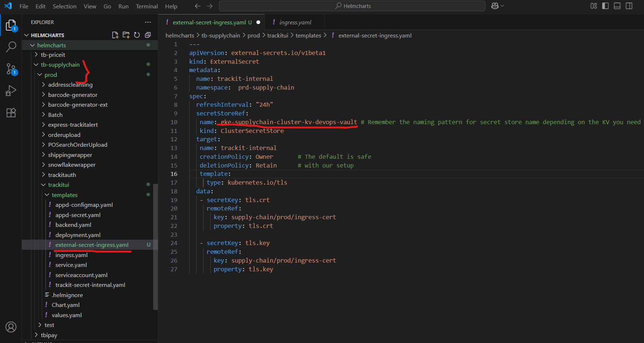Image resolution: width=644 pixels, height=343 pixels.
Task: Click the New File icon in Explorer
Action: click(x=115, y=35)
